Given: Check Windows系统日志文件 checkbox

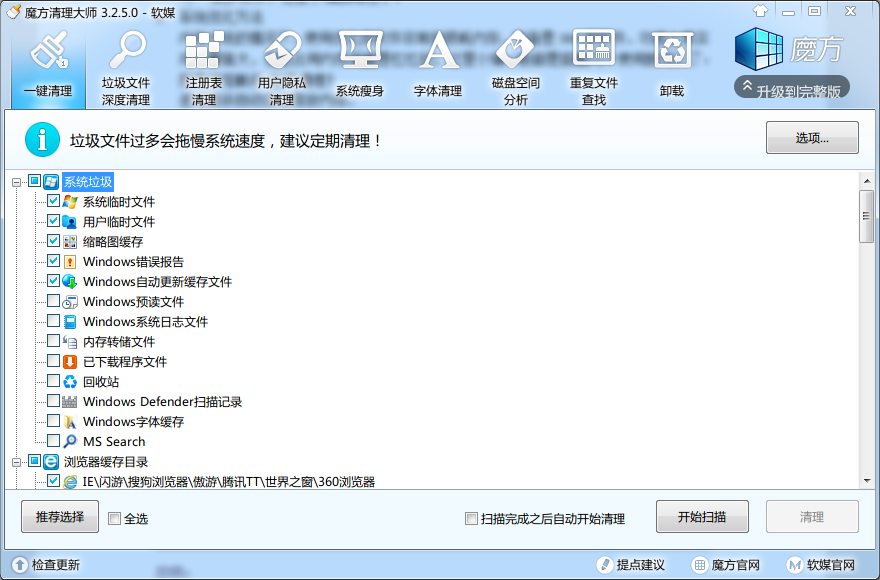Looking at the screenshot, I should click(53, 321).
